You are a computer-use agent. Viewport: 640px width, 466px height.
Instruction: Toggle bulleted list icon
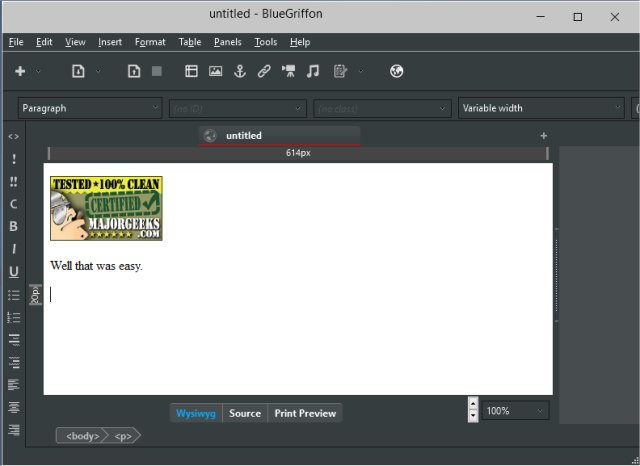click(x=13, y=295)
